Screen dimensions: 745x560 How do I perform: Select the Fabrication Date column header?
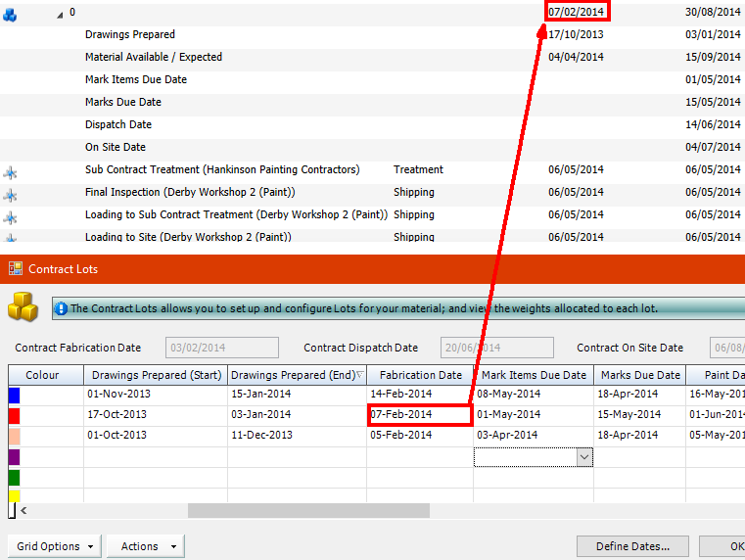[x=420, y=375]
